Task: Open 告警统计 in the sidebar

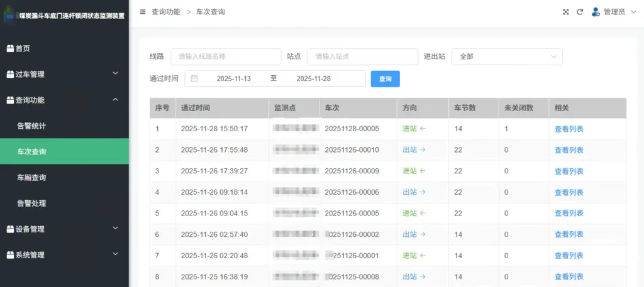Action: (31, 126)
